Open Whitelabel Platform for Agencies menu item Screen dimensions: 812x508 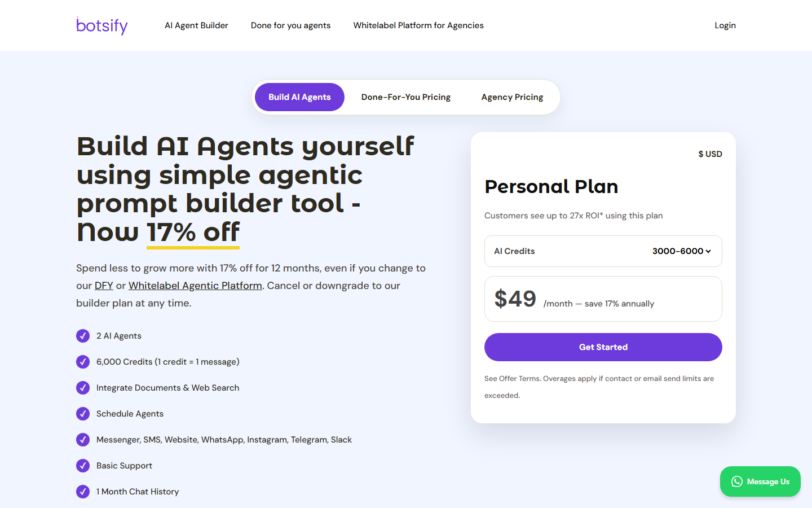click(x=418, y=25)
